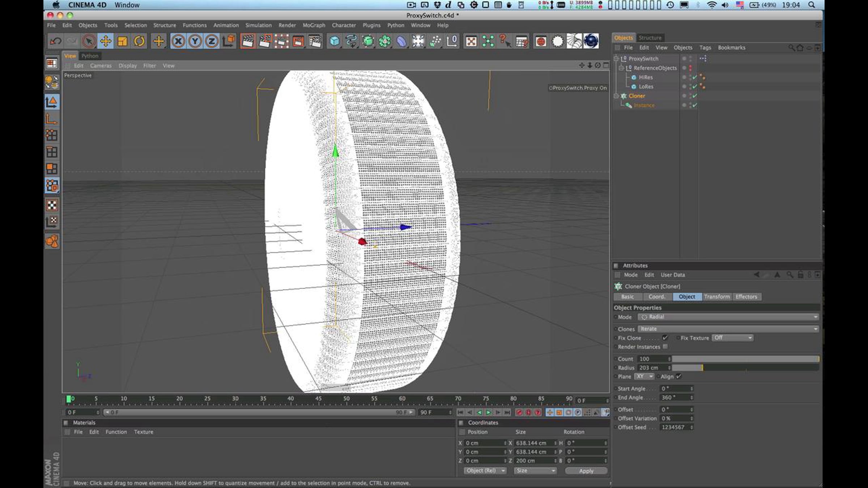The width and height of the screenshot is (868, 488).
Task: Open the Fix Texture dropdown set to Off
Action: (732, 338)
